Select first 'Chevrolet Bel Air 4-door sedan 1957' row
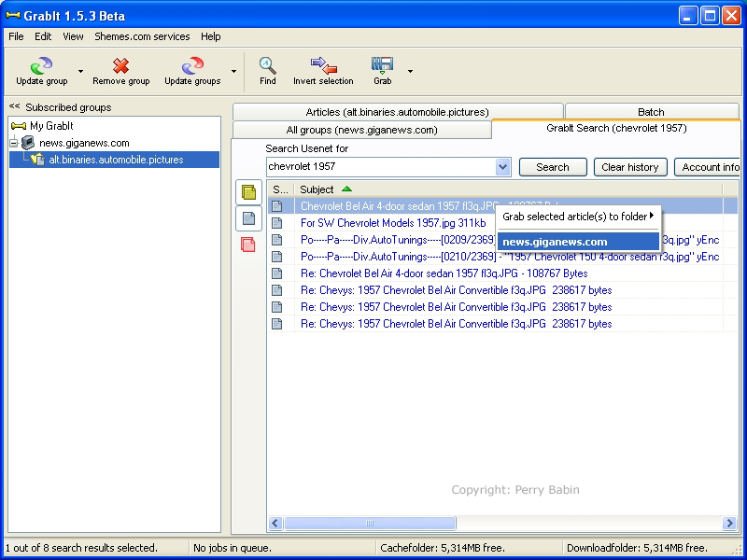This screenshot has width=747, height=560. (502, 206)
